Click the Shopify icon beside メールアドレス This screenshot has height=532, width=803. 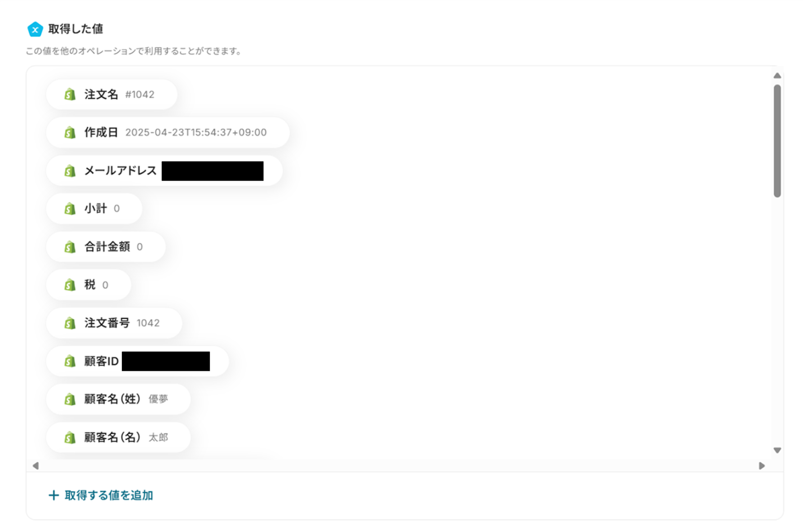70,171
